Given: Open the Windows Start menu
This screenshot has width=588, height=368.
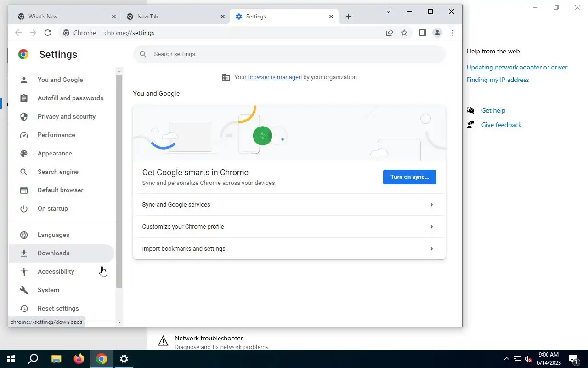Looking at the screenshot, I should coord(11,359).
